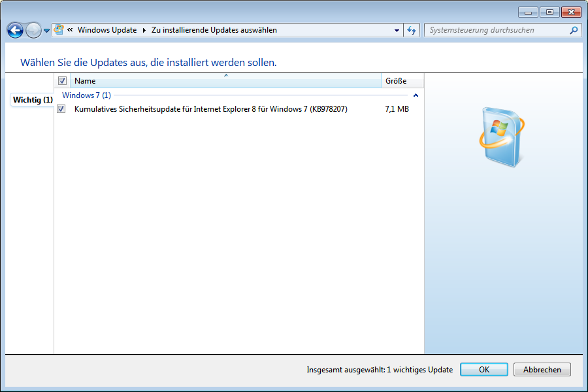Sort by the Größe column header
The width and height of the screenshot is (588, 392).
pyautogui.click(x=402, y=80)
